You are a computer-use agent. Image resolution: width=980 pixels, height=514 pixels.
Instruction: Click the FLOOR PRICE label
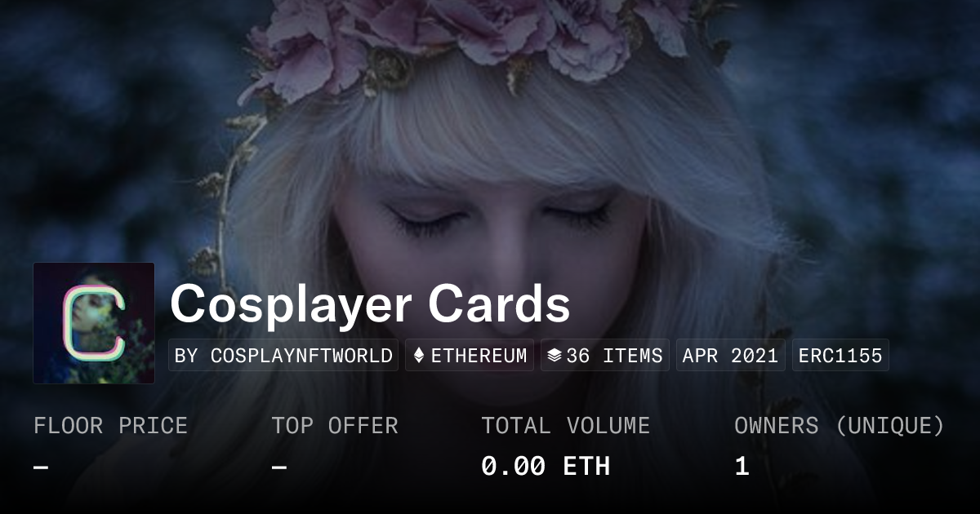point(110,426)
